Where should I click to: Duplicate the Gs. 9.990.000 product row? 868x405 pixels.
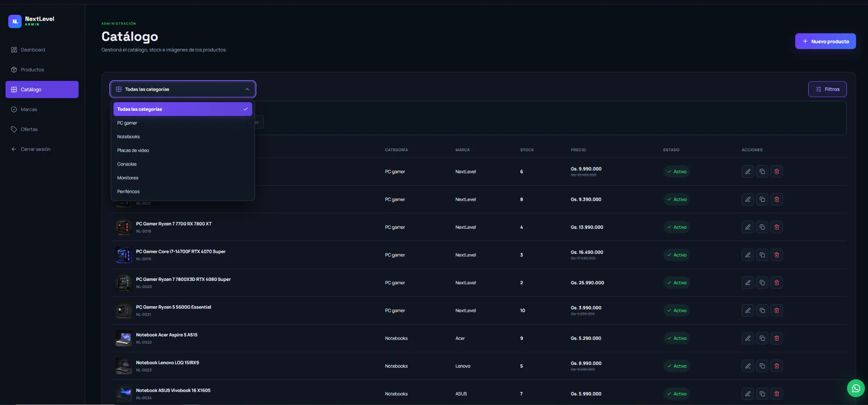(x=762, y=172)
